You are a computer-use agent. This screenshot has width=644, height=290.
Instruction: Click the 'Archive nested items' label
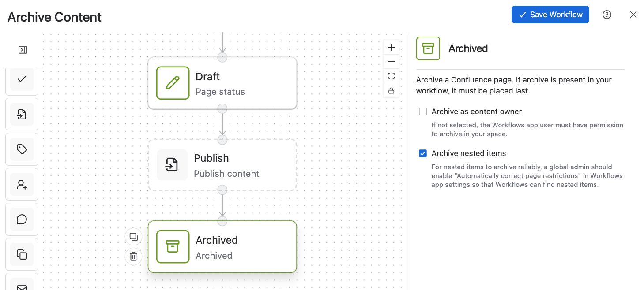[469, 153]
